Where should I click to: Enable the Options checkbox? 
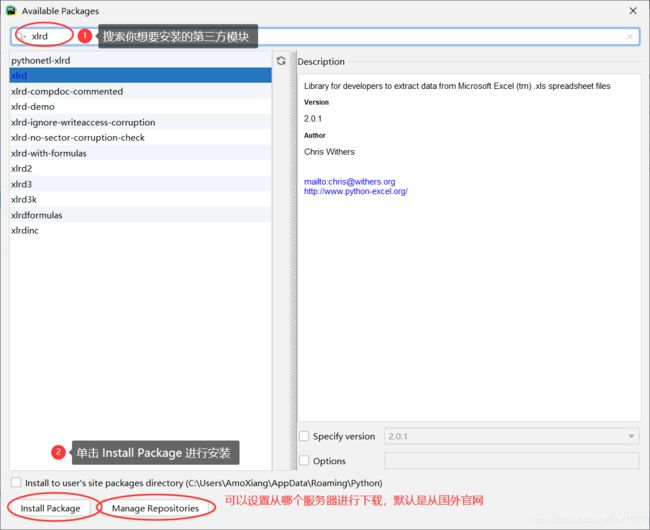click(304, 460)
